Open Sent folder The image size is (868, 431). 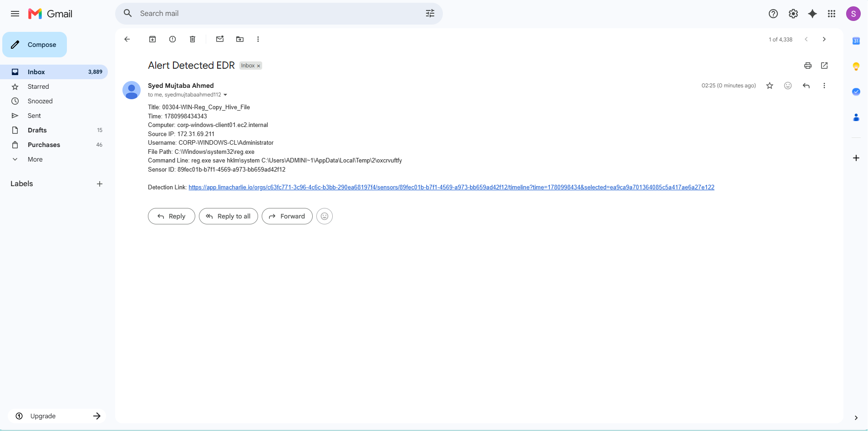(x=54, y=116)
